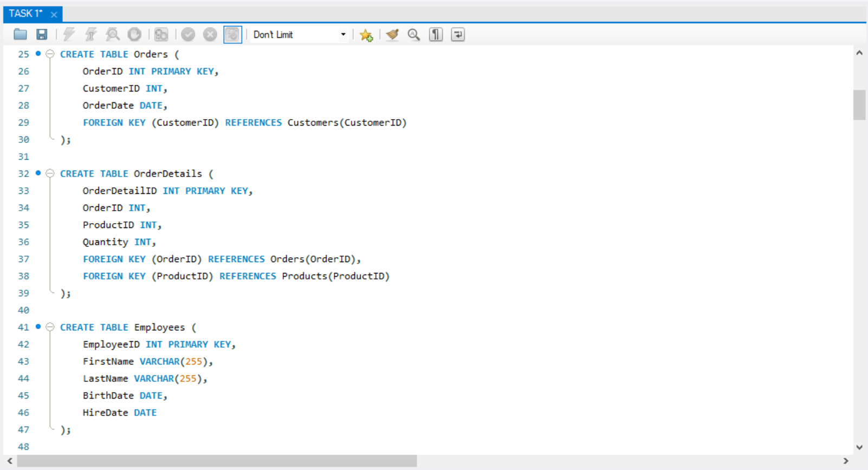Collapse the CREATE TABLE Orders block
This screenshot has height=470, width=868.
(50, 54)
